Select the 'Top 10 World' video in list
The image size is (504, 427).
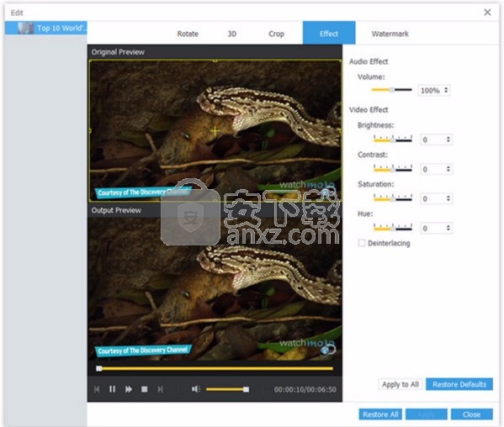tap(46, 29)
